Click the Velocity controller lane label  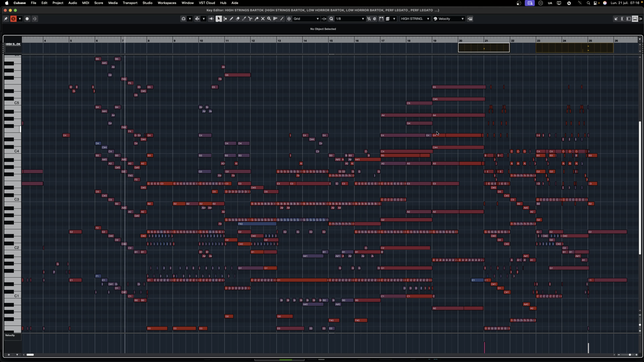[x=10, y=335]
